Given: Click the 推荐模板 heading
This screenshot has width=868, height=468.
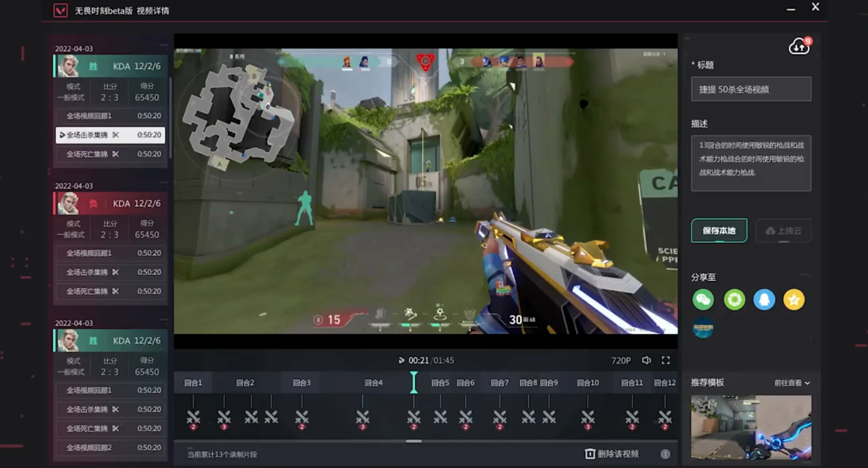Looking at the screenshot, I should [707, 383].
